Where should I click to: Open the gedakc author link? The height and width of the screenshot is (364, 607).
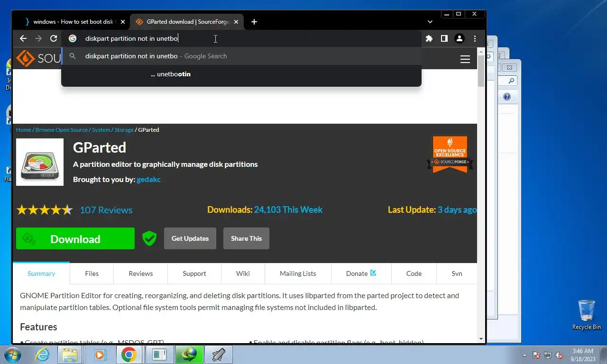tap(148, 180)
